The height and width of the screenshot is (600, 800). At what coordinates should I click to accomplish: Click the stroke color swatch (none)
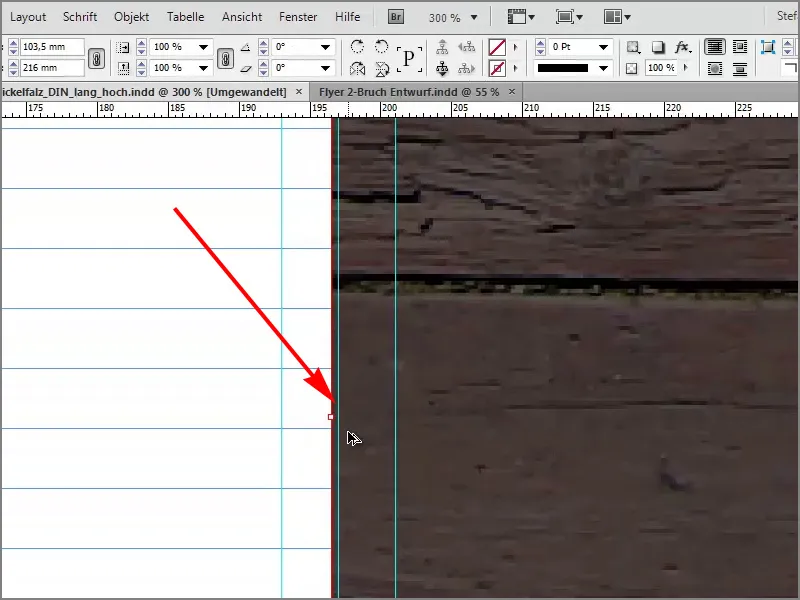point(497,68)
